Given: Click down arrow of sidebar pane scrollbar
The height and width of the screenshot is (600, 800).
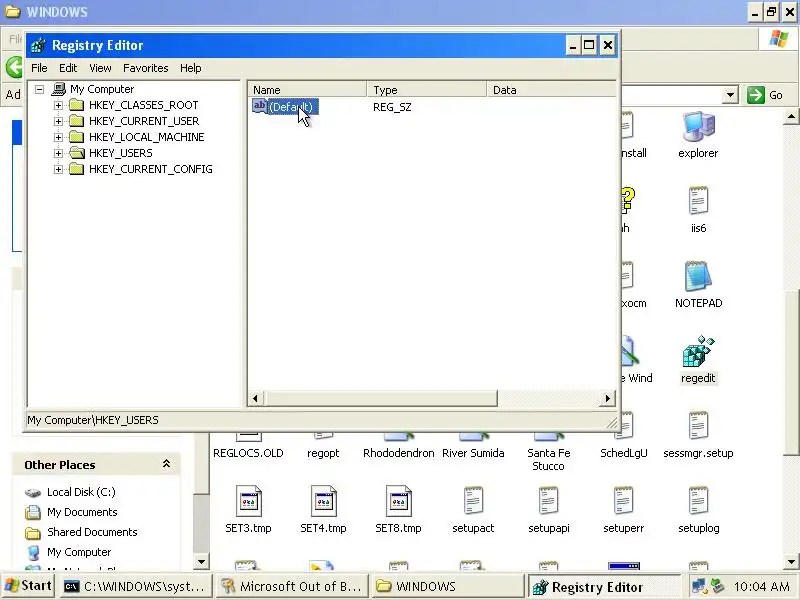Looking at the screenshot, I should [202, 562].
